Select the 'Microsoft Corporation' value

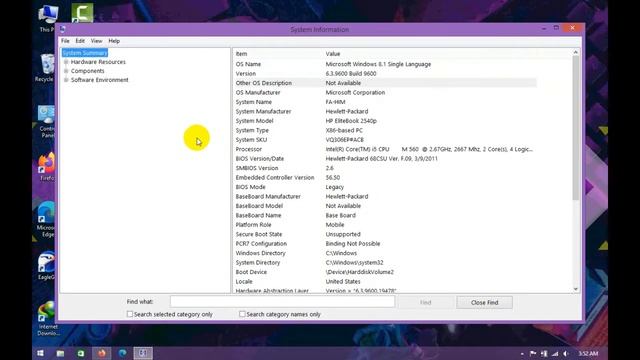(355, 93)
